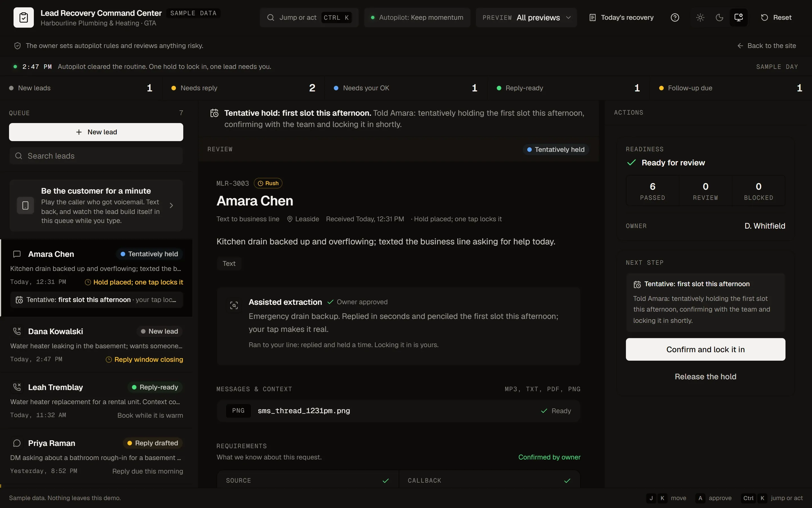Open the All previews dropdown
Viewport: 812px width, 508px height.
pos(526,17)
